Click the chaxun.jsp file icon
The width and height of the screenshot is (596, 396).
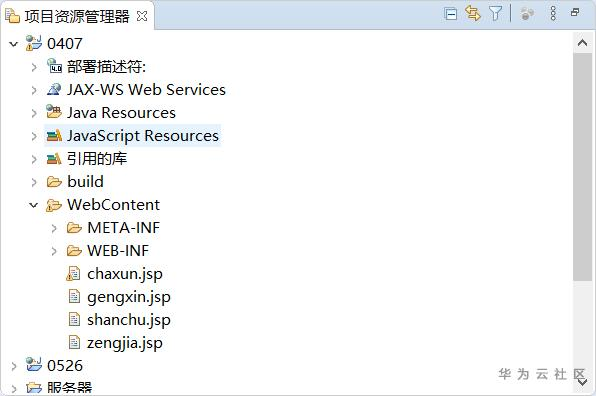[73, 274]
